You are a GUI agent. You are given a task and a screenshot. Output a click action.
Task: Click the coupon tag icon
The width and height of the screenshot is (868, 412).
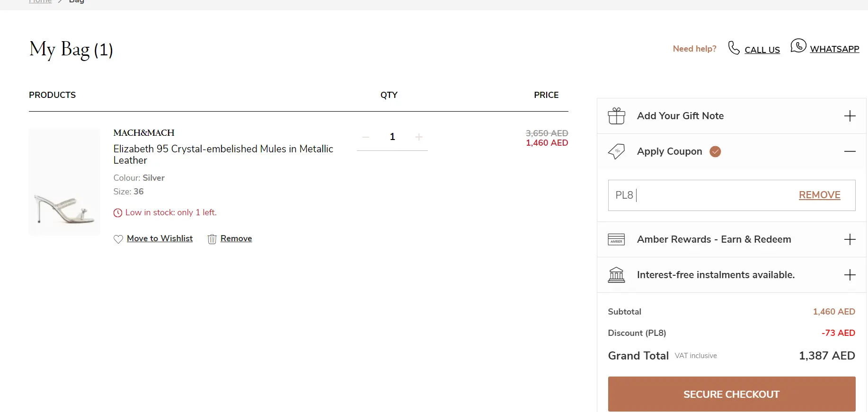click(616, 151)
